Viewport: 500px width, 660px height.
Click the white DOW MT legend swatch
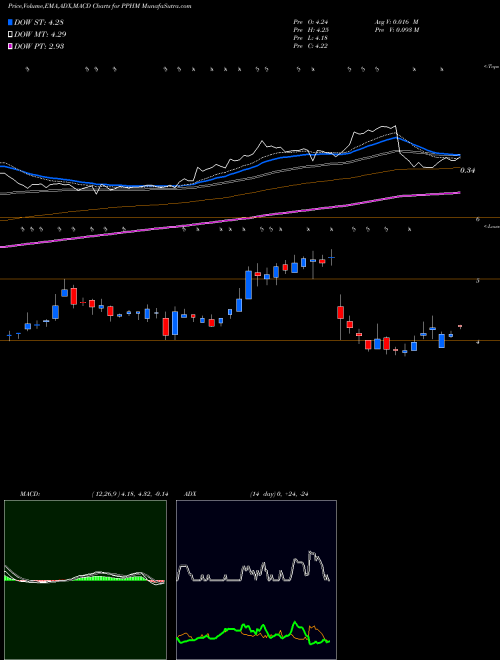10,34
